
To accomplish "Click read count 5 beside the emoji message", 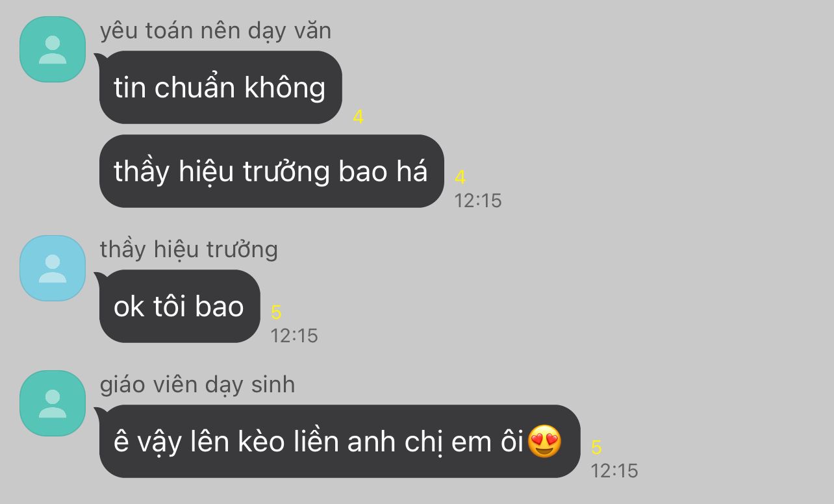I will 596,447.
